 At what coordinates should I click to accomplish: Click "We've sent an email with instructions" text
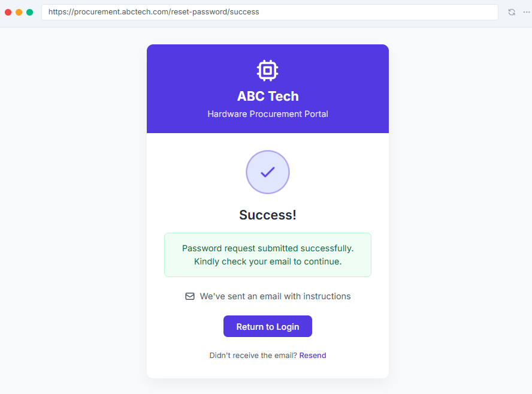click(275, 296)
